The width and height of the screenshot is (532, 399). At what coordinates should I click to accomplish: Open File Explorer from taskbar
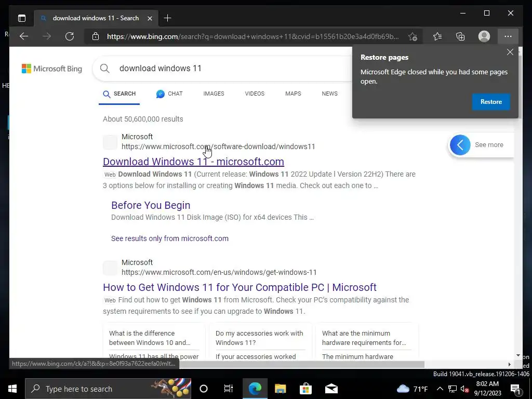coord(280,389)
